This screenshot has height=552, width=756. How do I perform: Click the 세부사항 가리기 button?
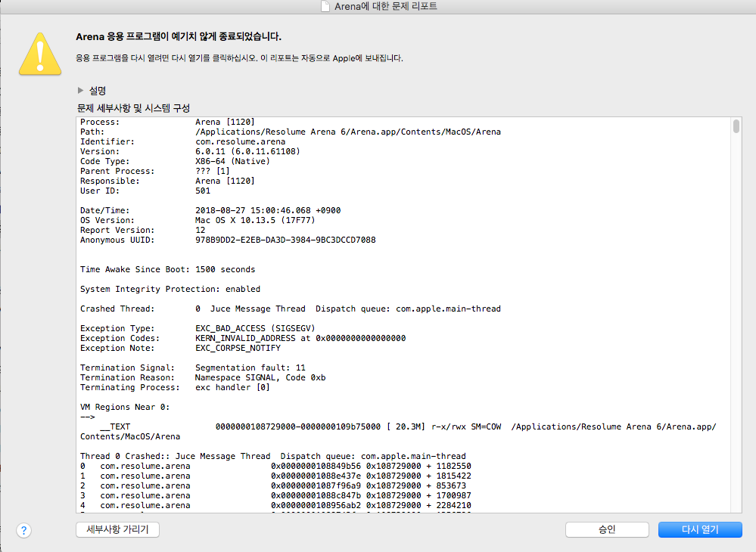tap(117, 529)
